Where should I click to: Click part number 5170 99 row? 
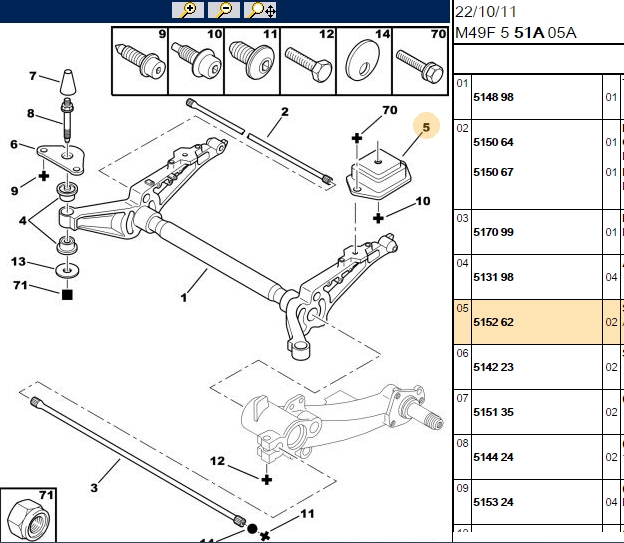point(538,232)
